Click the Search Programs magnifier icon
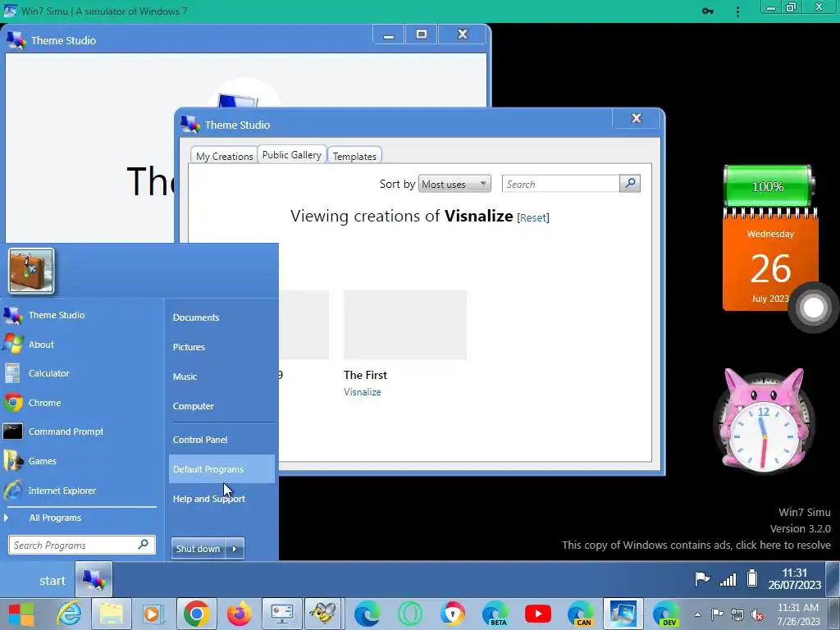This screenshot has width=840, height=630. (143, 545)
